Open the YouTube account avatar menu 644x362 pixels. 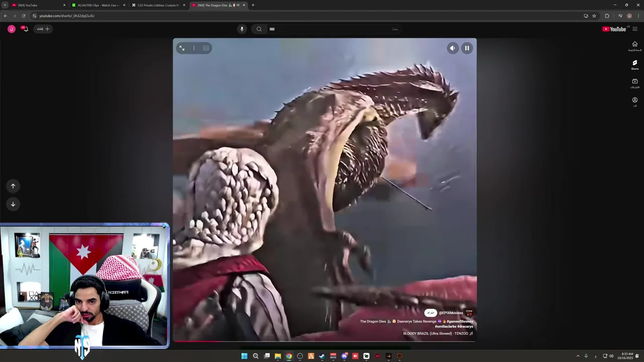(x=12, y=29)
